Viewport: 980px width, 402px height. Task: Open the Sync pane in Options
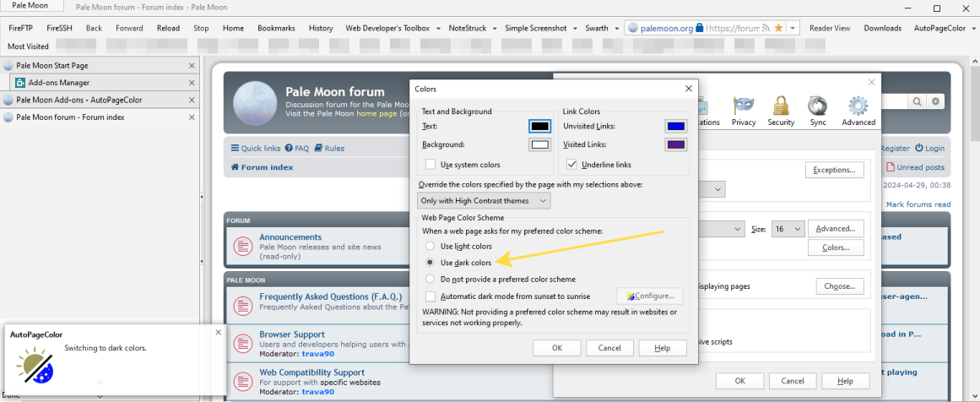(x=818, y=111)
